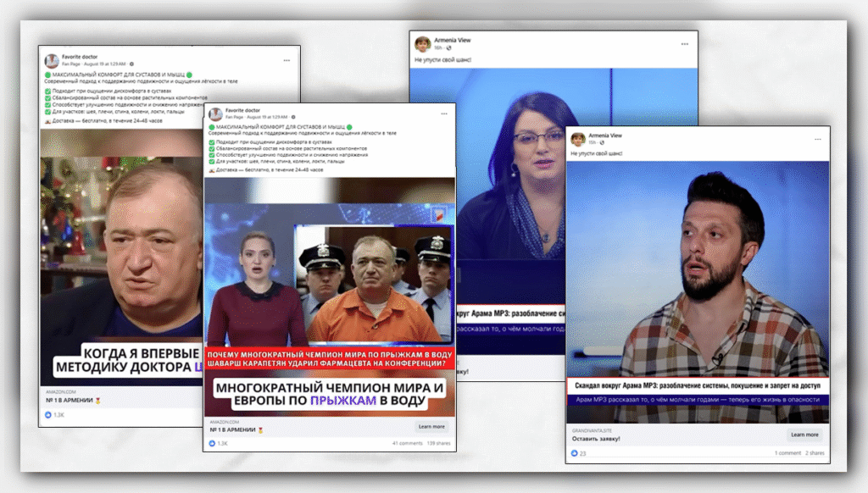Click like icon on post with 139 shares
868x493 pixels.
(x=212, y=443)
